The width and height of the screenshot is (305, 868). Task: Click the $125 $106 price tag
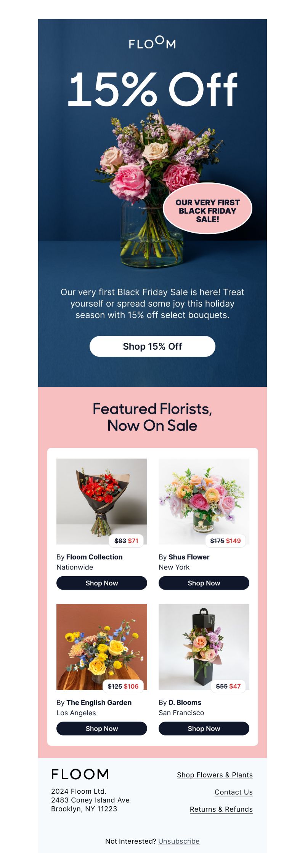(x=123, y=686)
